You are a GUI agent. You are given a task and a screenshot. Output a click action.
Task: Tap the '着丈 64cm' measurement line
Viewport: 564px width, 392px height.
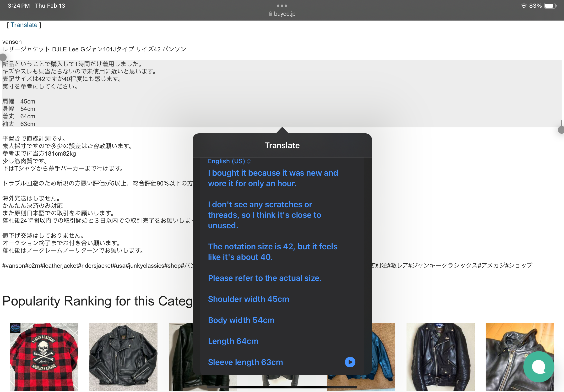click(19, 116)
